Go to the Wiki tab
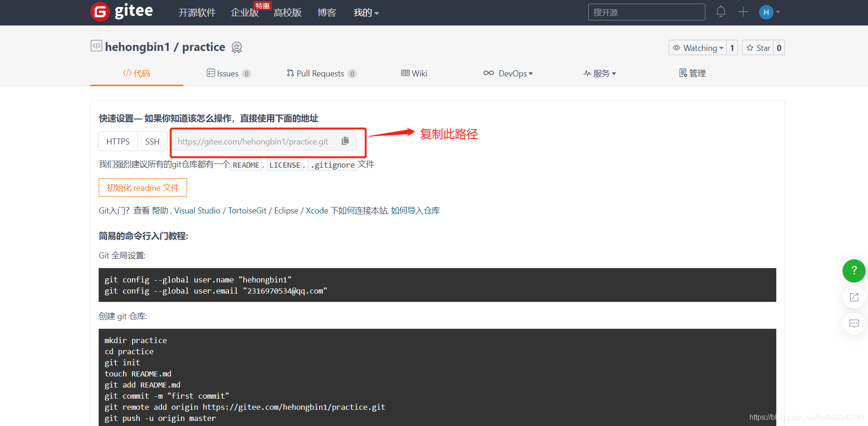Image resolution: width=868 pixels, height=426 pixels. click(x=414, y=73)
